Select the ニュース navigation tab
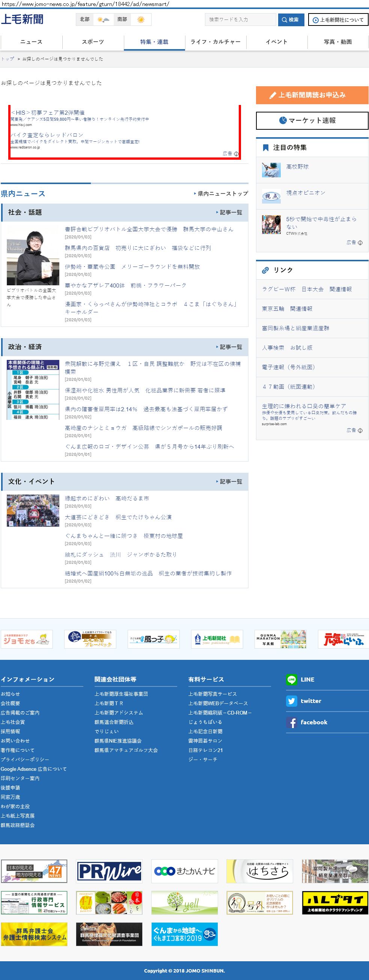The image size is (369, 980). click(x=31, y=42)
